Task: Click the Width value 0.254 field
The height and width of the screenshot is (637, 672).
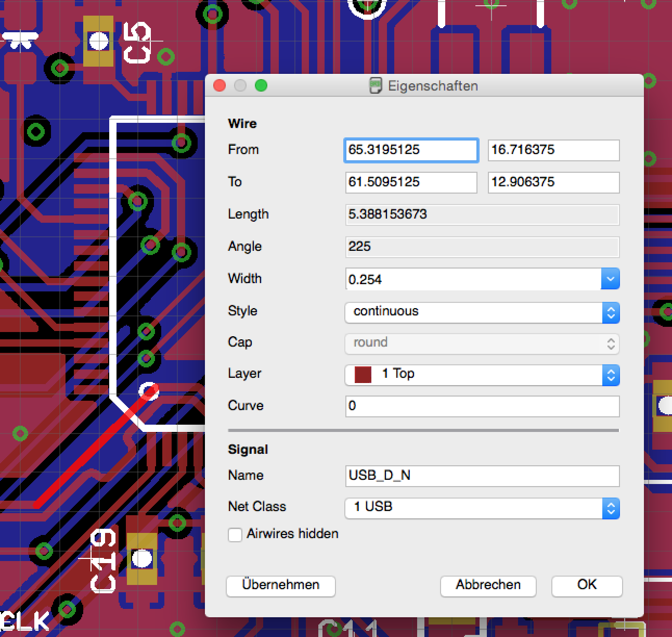Action: 473,279
